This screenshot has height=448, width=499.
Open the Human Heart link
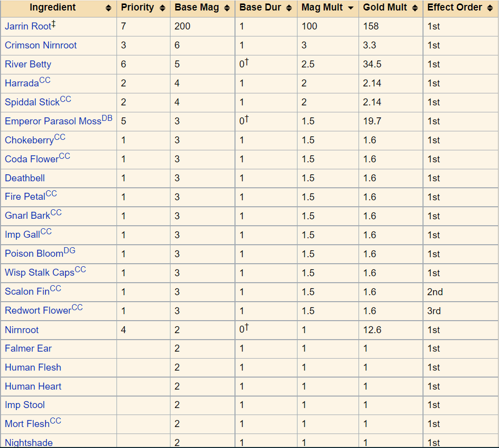coord(33,386)
